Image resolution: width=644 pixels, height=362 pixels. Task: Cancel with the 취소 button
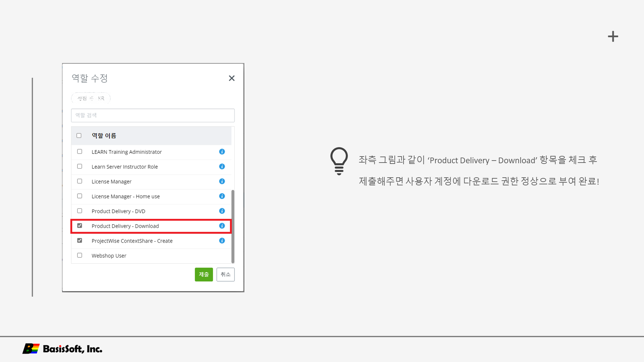click(x=225, y=275)
